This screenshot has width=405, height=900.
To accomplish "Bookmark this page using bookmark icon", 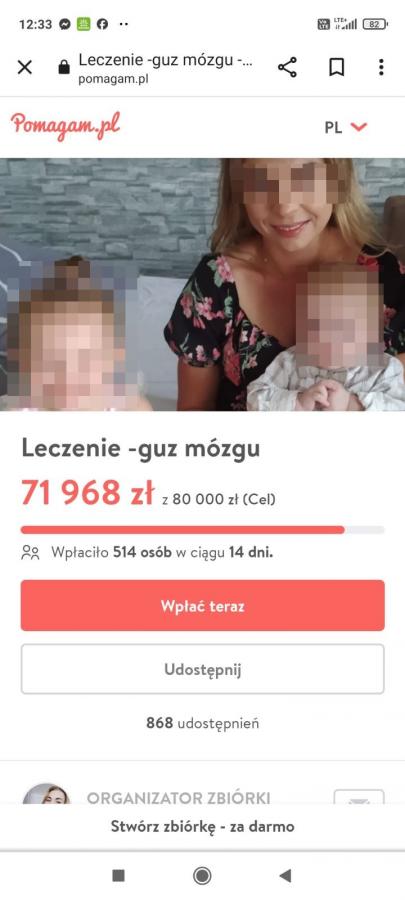I will click(x=337, y=67).
